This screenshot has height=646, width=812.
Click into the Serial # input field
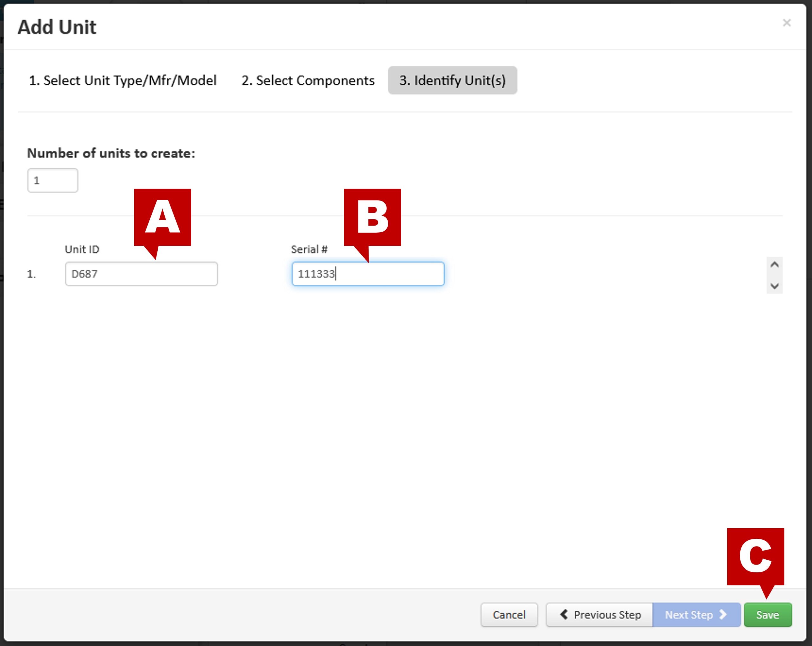(x=368, y=274)
